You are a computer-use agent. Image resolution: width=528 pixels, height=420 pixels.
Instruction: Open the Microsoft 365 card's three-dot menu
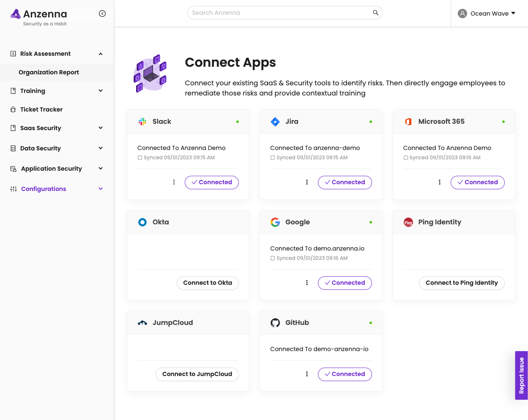[440, 182]
